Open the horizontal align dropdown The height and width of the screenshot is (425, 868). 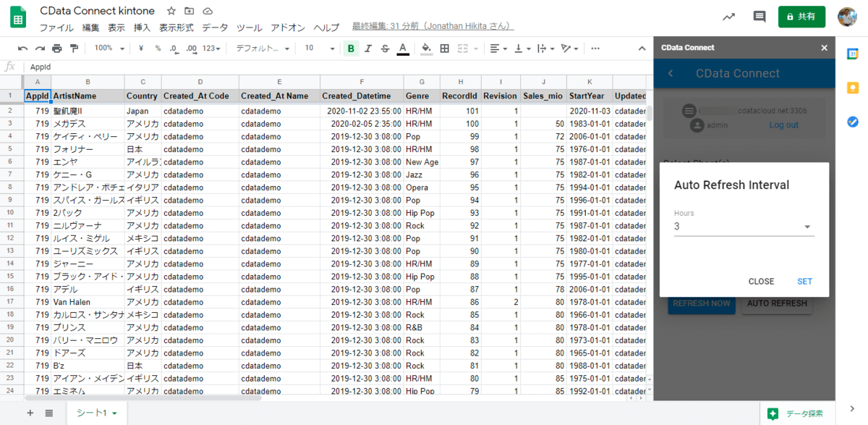[498, 49]
